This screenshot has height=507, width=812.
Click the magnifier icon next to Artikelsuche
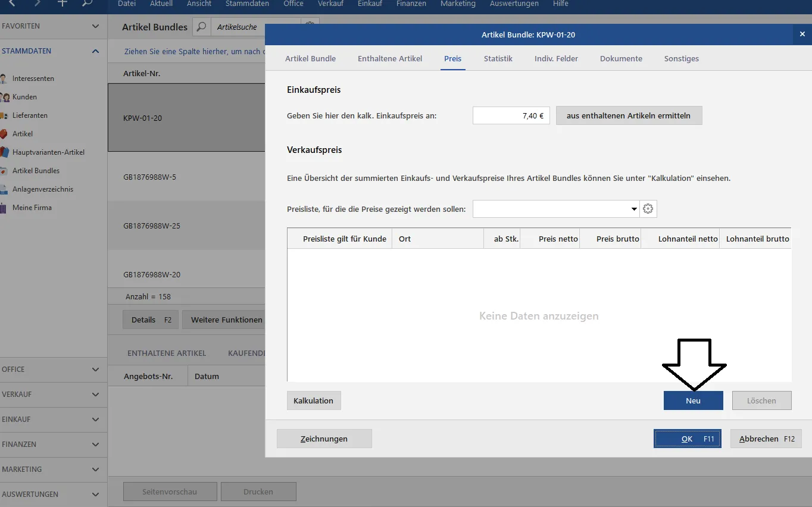tap(202, 27)
